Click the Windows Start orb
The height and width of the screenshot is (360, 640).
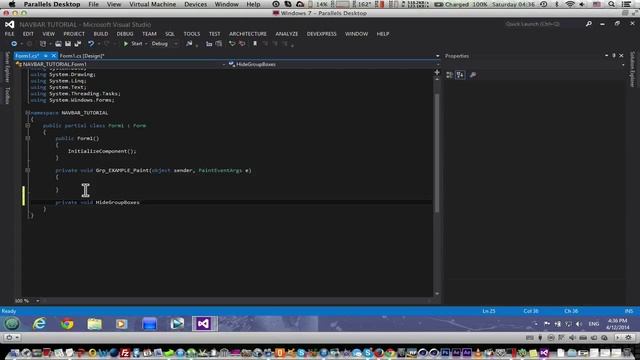(x=12, y=324)
